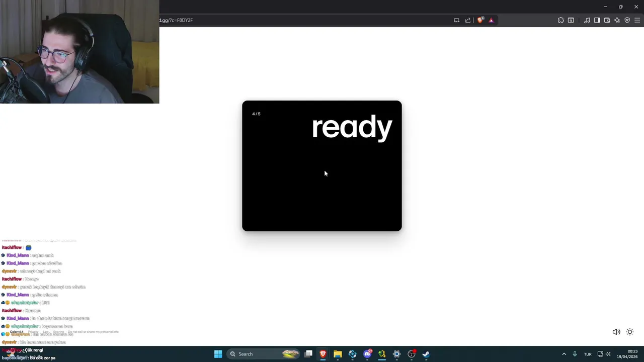Switch the TUR keyboard language indicator
This screenshot has width=644, height=362.
588,354
